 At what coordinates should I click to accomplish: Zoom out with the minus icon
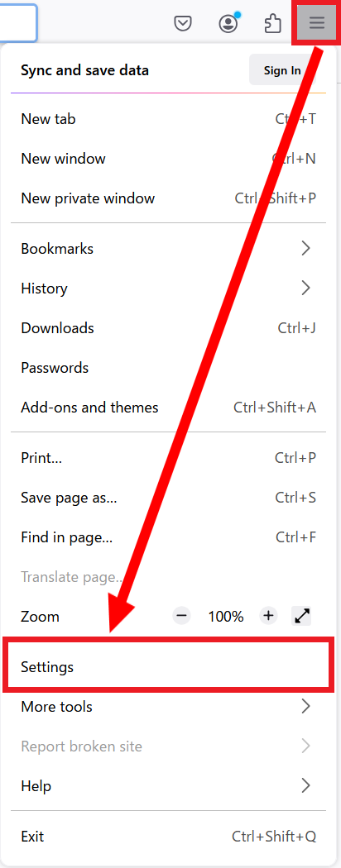pos(182,616)
